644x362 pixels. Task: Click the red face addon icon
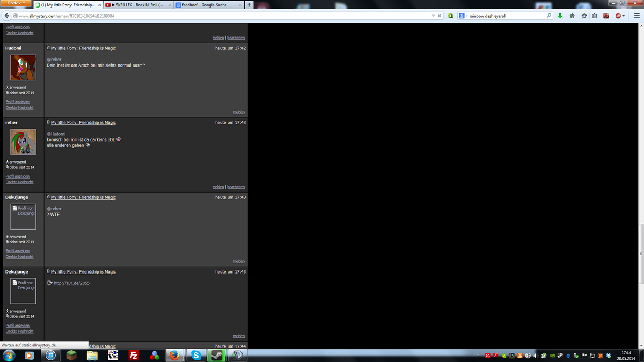pyautogui.click(x=606, y=16)
